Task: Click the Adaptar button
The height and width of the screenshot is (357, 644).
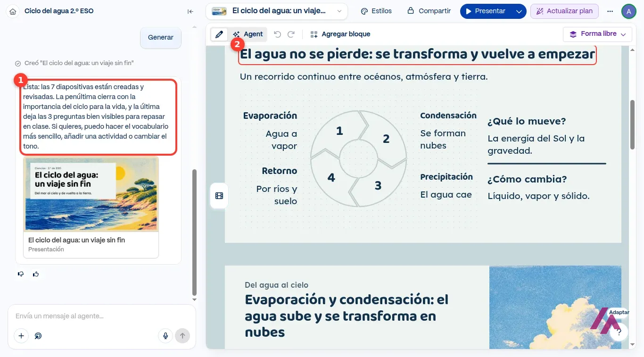Action: 619,312
